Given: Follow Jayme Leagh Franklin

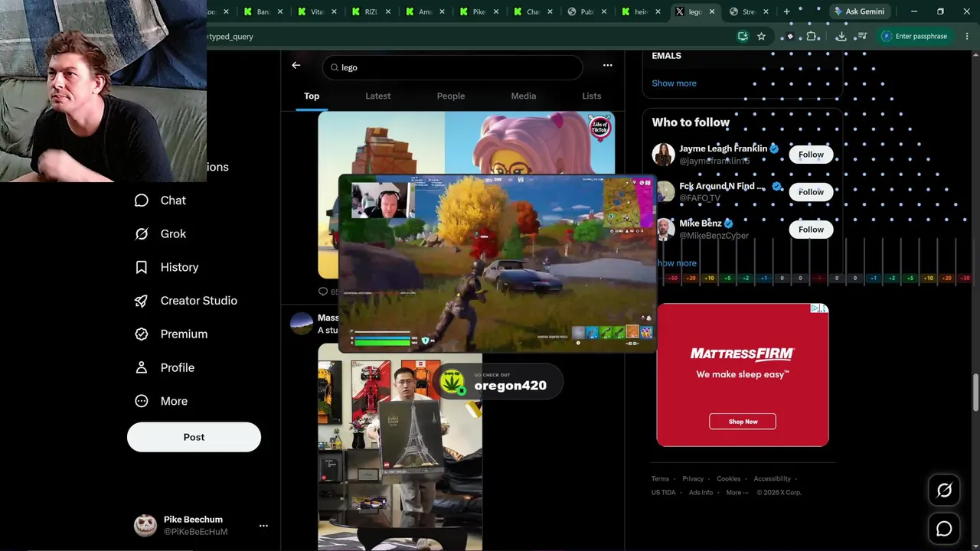Looking at the screenshot, I should 811,155.
